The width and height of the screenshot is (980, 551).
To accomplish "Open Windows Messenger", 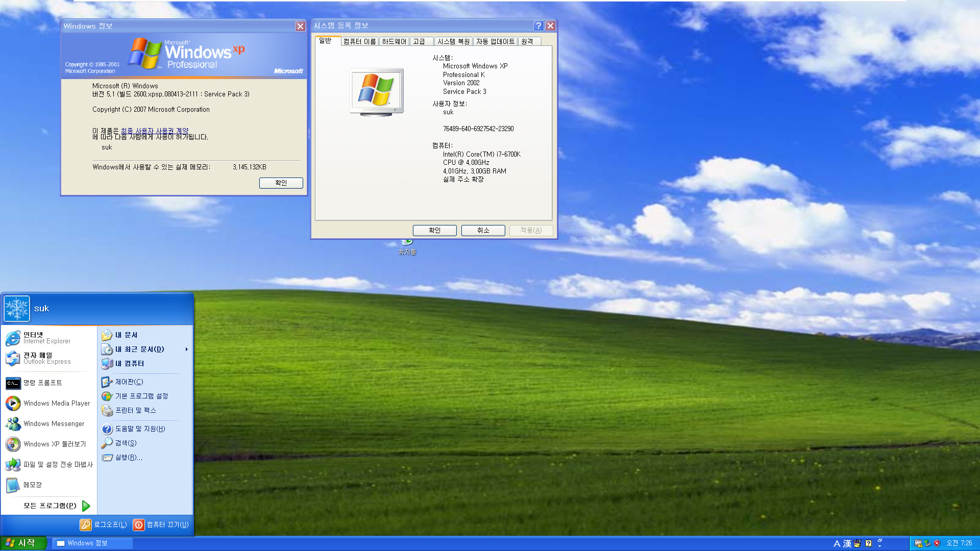I will pyautogui.click(x=49, y=423).
